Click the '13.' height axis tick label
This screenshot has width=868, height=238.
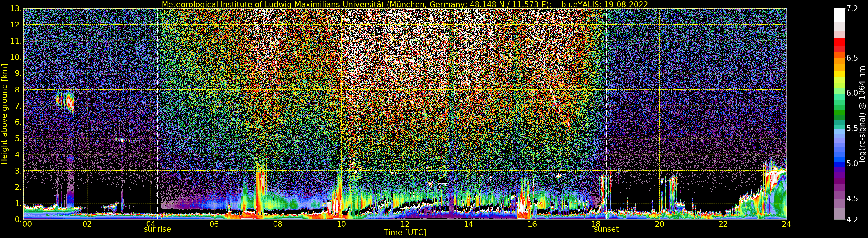tap(16, 9)
